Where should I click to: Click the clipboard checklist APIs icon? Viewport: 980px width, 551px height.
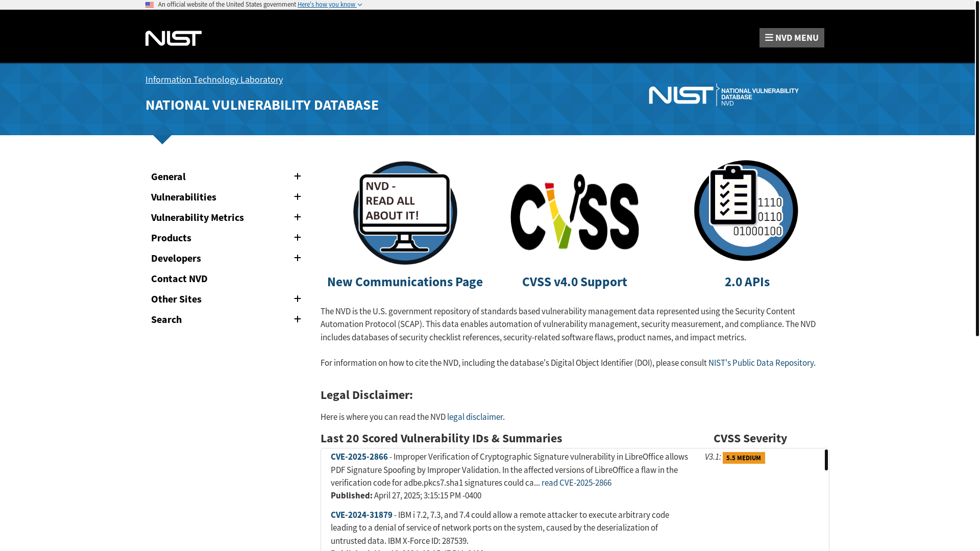pos(746,211)
